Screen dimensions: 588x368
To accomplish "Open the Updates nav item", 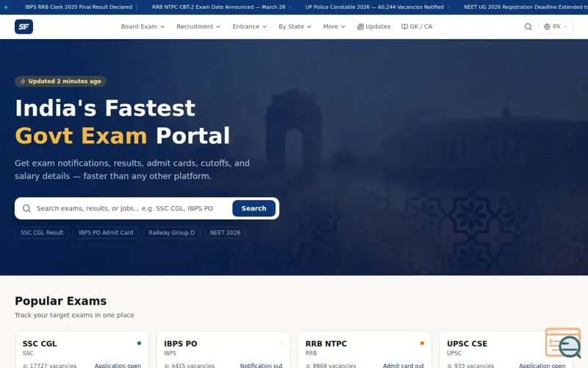I will click(x=373, y=26).
